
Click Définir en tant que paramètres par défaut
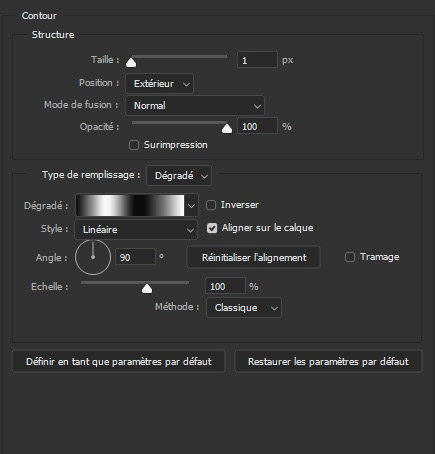119,362
